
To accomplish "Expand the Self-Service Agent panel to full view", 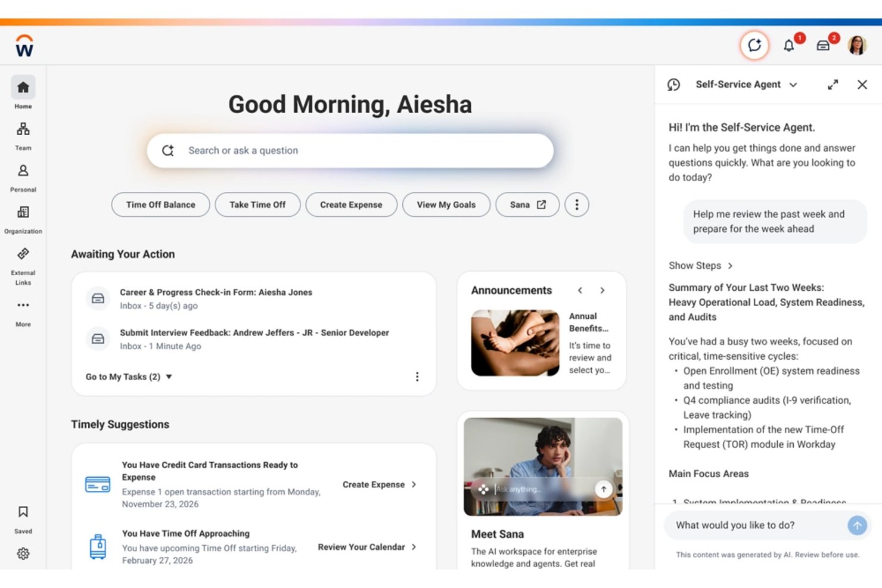I will [x=833, y=85].
